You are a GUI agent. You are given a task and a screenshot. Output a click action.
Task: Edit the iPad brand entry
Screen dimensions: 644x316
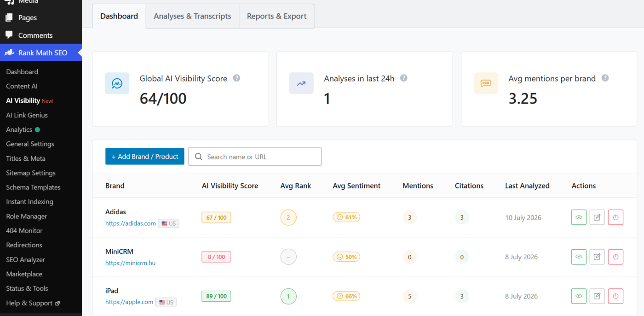click(x=597, y=296)
